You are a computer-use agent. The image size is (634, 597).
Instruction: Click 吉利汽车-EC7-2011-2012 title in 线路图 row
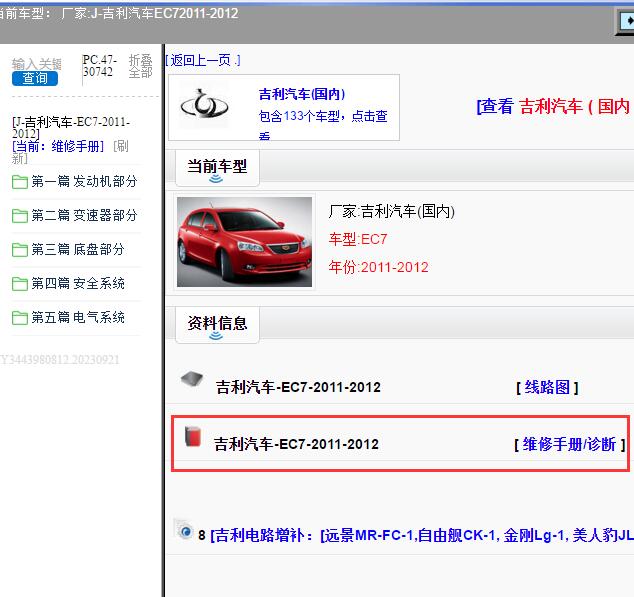pyautogui.click(x=298, y=387)
